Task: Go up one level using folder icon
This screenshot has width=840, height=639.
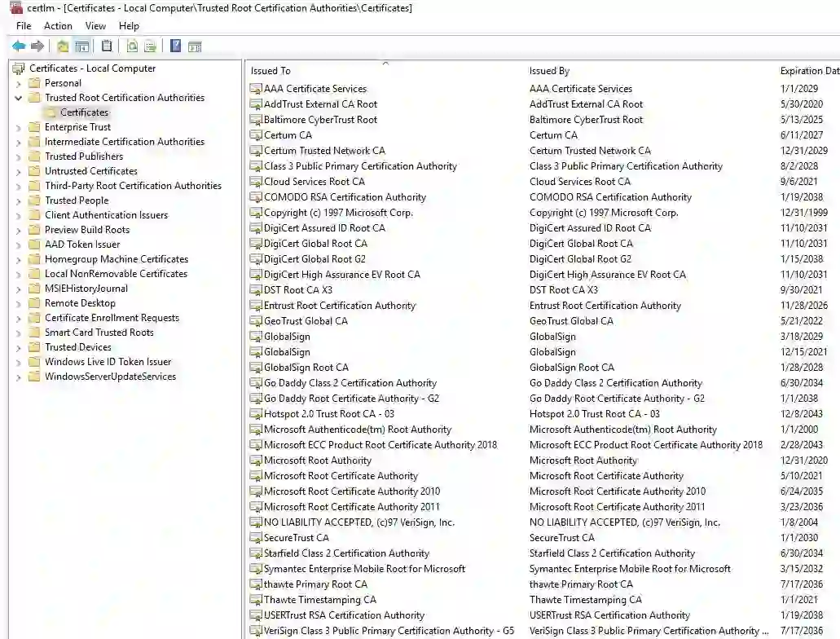Action: (63, 46)
